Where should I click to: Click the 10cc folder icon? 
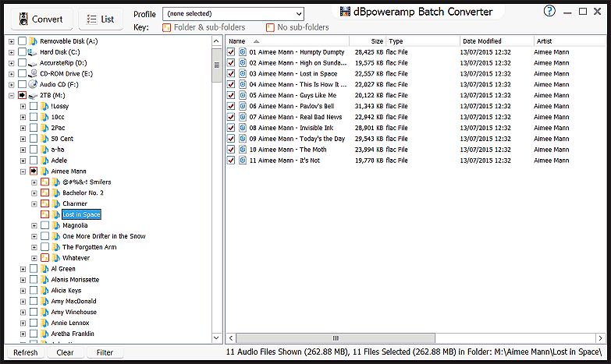pos(44,117)
